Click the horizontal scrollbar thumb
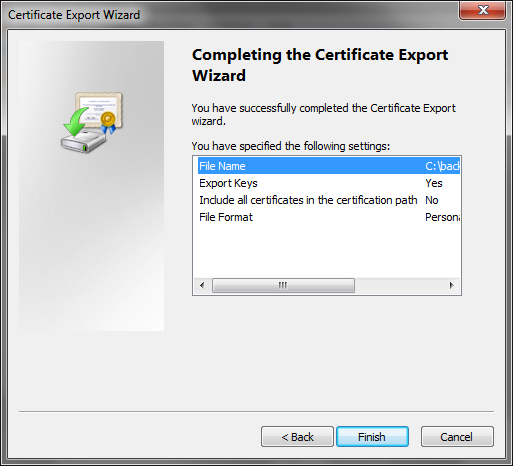 click(283, 285)
